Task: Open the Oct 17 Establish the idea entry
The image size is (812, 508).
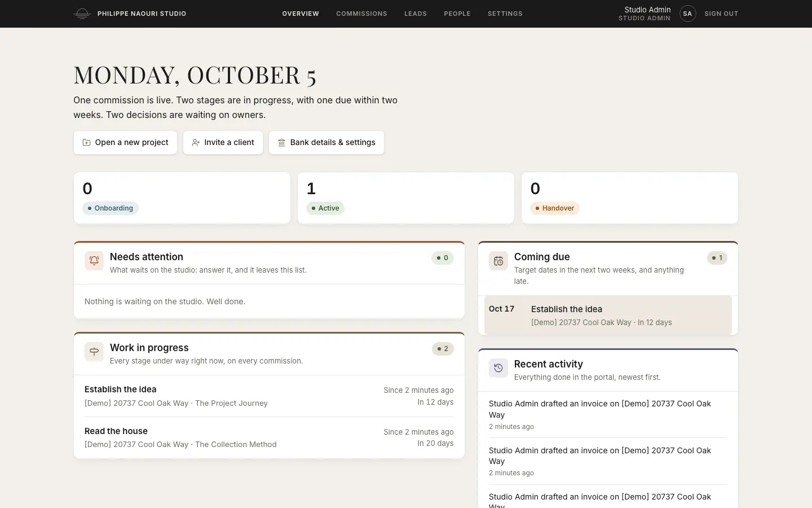Action: [608, 316]
